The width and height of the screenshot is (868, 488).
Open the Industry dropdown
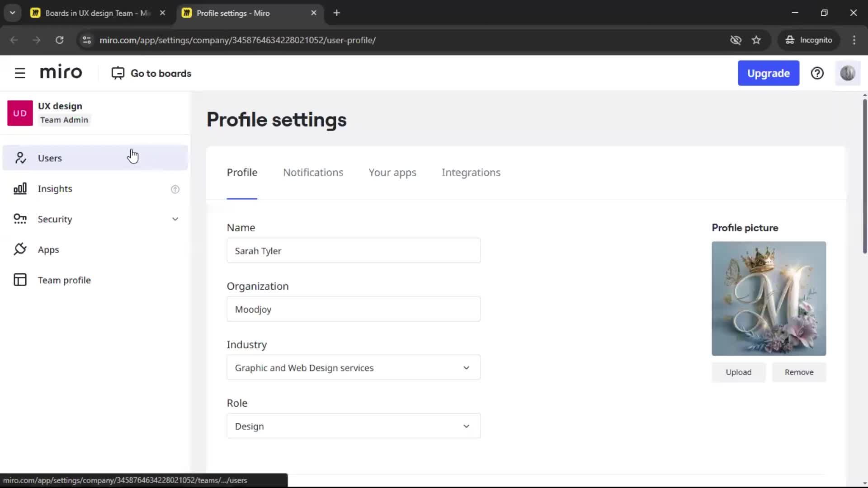point(354,367)
